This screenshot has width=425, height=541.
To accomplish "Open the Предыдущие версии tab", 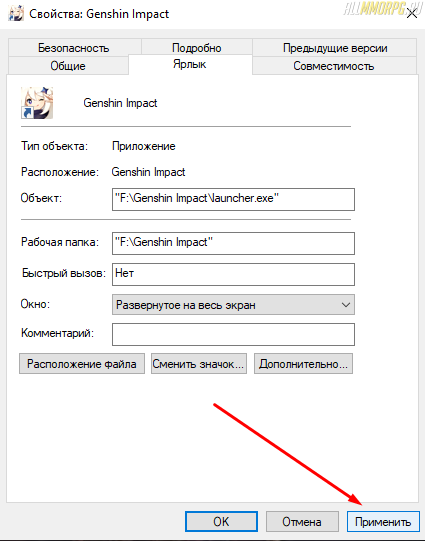I will pyautogui.click(x=335, y=48).
